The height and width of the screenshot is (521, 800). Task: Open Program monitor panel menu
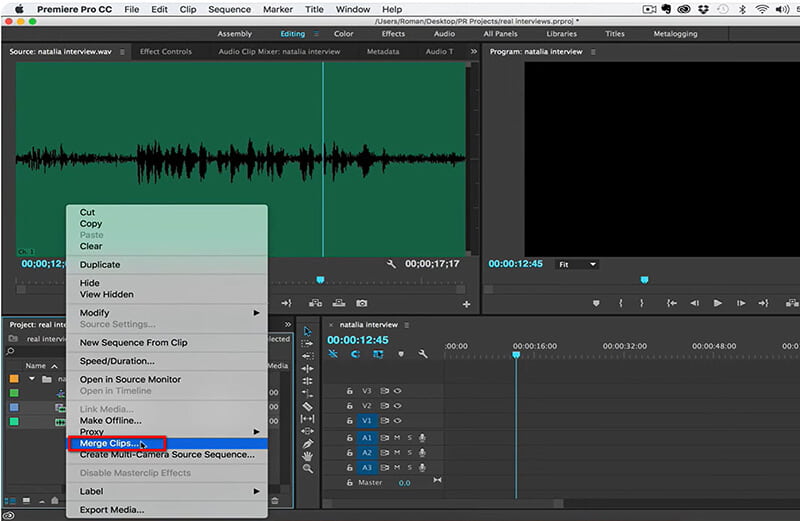(593, 52)
